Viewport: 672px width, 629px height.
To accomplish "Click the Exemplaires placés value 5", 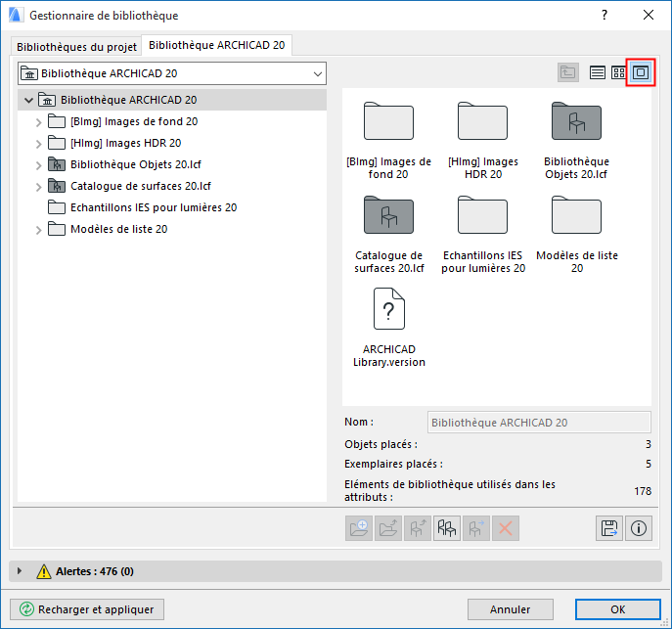I will tap(648, 464).
